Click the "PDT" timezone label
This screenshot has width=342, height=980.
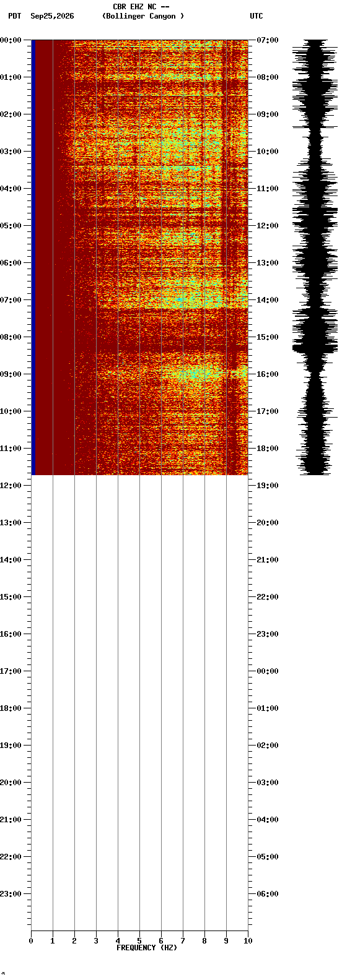tap(15, 16)
